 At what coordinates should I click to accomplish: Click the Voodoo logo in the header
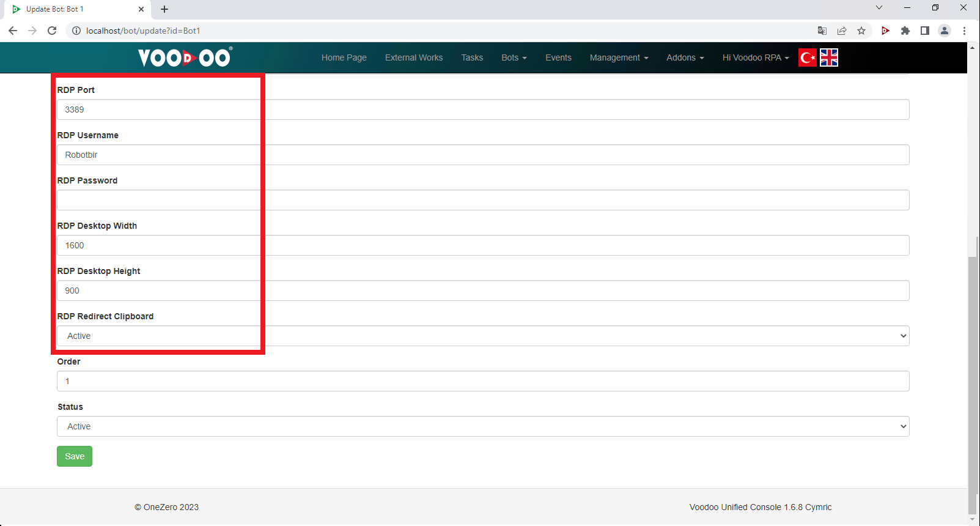pyautogui.click(x=185, y=57)
